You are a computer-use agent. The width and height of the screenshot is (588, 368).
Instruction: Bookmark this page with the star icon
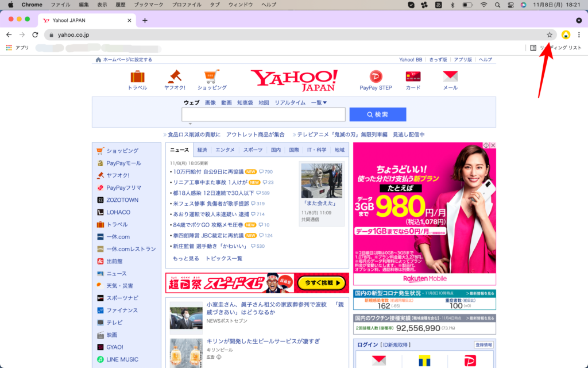tap(550, 35)
